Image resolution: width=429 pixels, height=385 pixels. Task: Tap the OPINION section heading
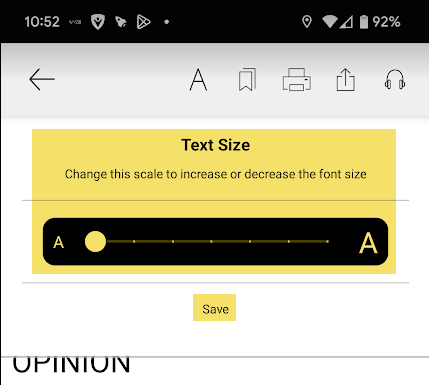[71, 364]
